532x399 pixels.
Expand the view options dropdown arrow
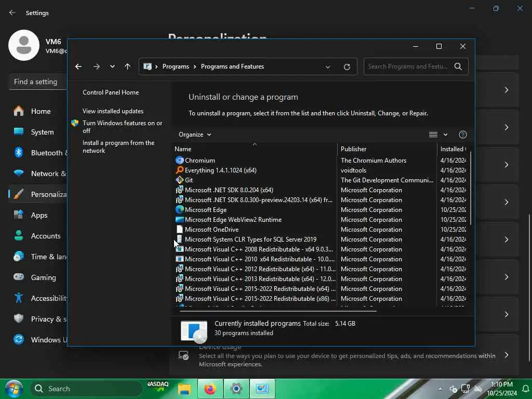pos(445,135)
